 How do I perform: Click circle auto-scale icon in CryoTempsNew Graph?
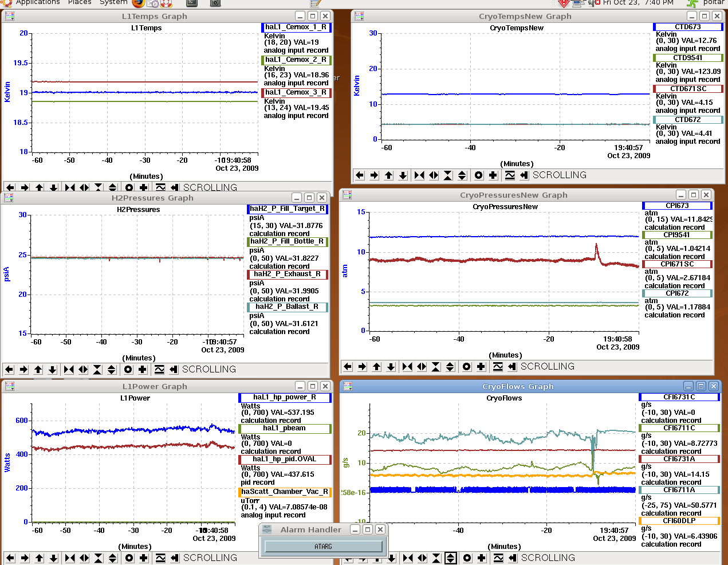(479, 175)
